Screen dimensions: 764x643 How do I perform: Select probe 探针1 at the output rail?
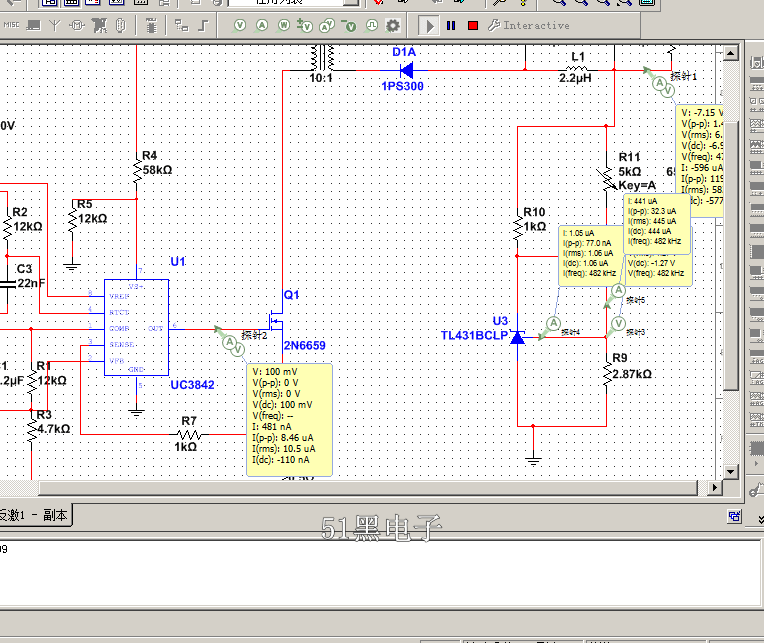coord(660,82)
